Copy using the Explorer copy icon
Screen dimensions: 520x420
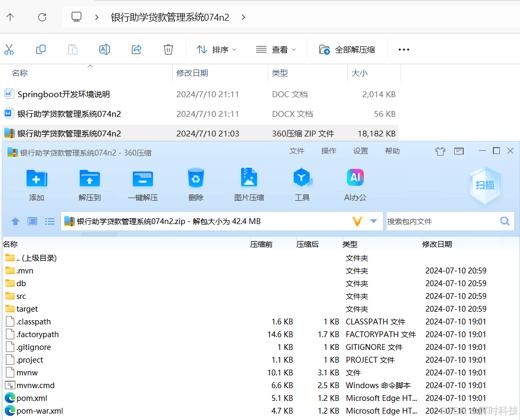click(x=41, y=50)
